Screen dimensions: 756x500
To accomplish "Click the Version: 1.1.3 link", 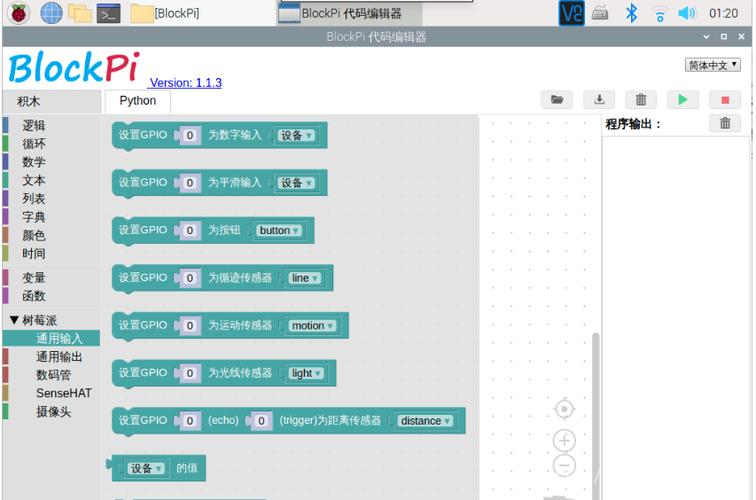I will (x=185, y=83).
